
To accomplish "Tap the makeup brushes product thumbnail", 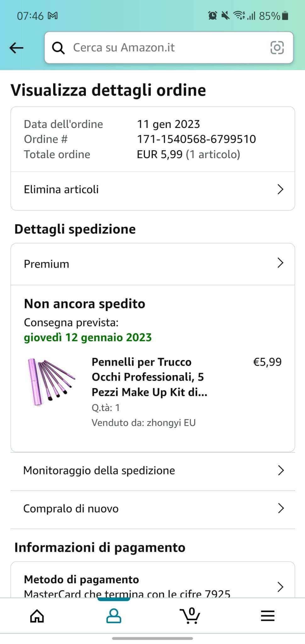I will [x=50, y=381].
